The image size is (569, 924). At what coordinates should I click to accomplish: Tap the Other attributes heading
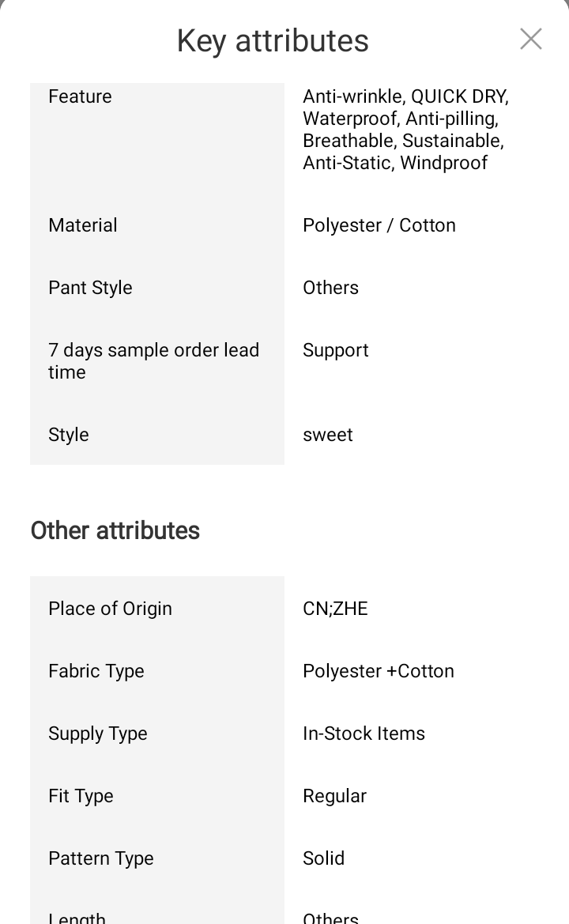coord(115,530)
